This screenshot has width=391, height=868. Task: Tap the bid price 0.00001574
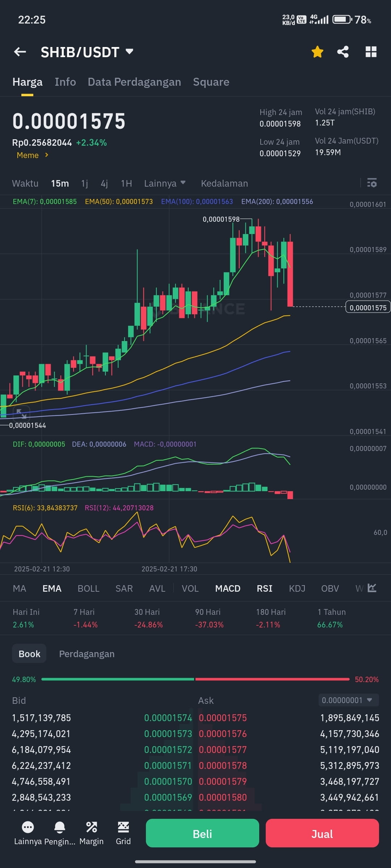pos(168,718)
